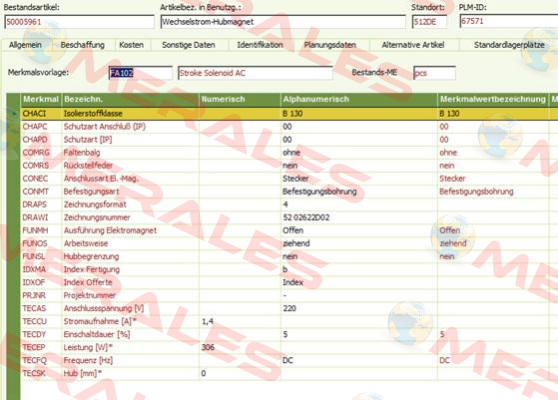The height and width of the screenshot is (400, 558).
Task: Switch to the Beschaffung tab
Action: pos(83,45)
